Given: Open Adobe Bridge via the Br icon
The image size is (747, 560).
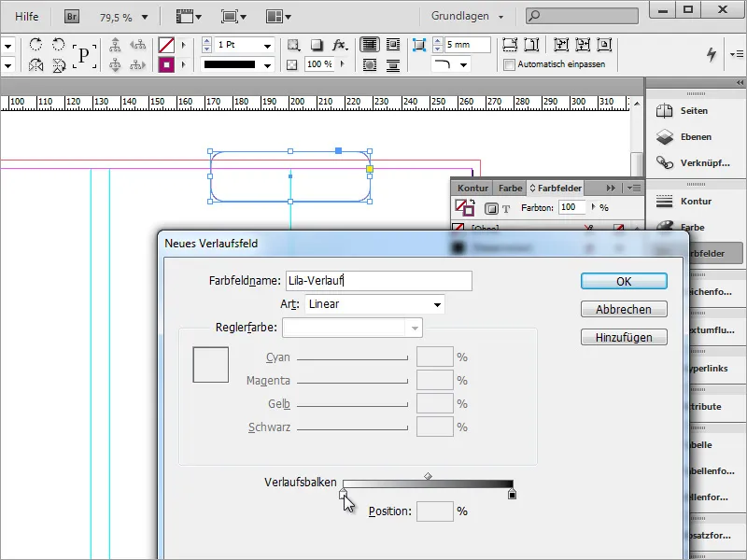Looking at the screenshot, I should (x=72, y=17).
